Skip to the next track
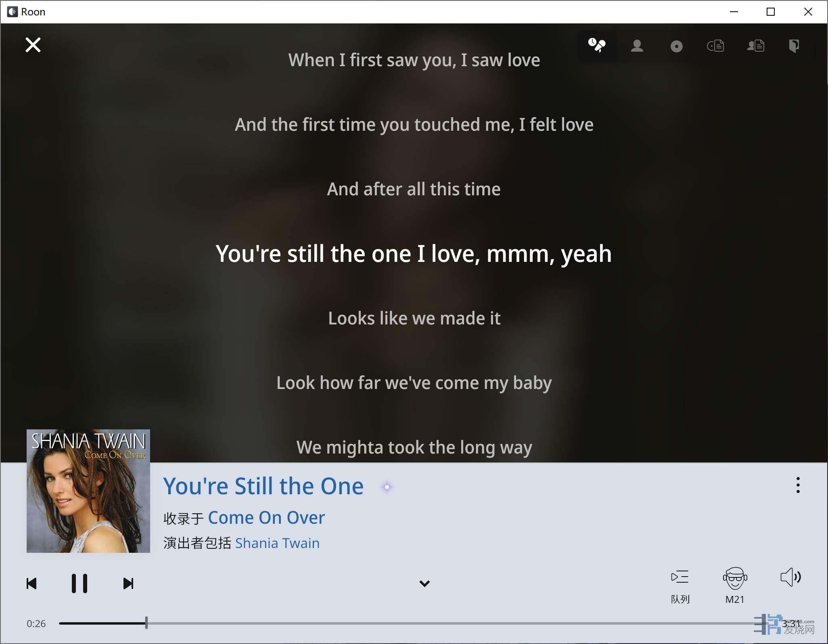 128,583
